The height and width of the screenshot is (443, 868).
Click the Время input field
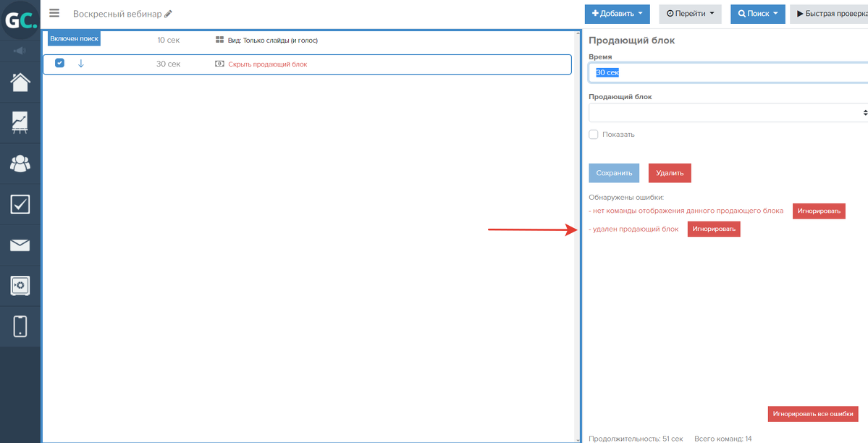click(x=728, y=72)
